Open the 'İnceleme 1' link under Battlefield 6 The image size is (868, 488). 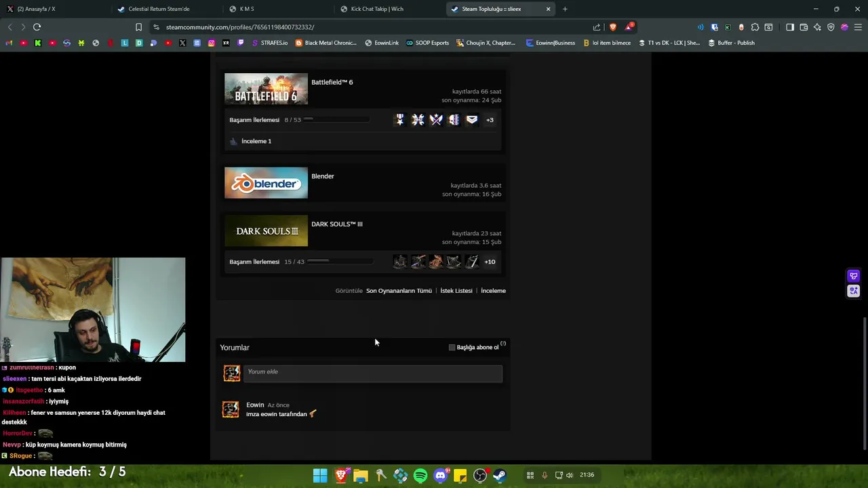pyautogui.click(x=256, y=141)
